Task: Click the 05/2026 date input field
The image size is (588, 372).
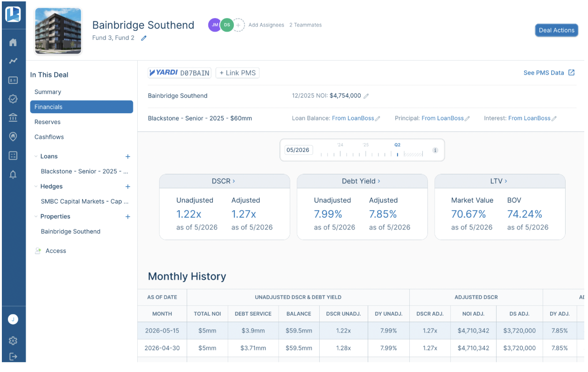Action: (299, 150)
